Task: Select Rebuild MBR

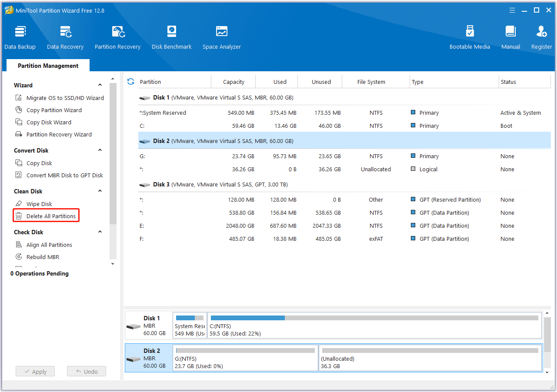Action: [x=37, y=257]
